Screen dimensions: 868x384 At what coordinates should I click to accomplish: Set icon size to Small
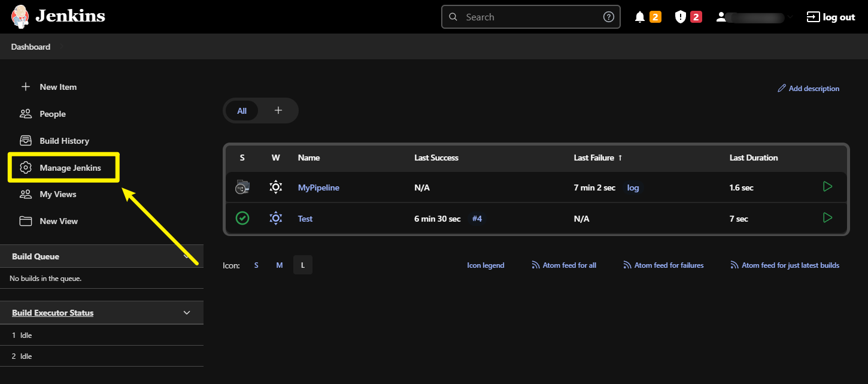256,265
